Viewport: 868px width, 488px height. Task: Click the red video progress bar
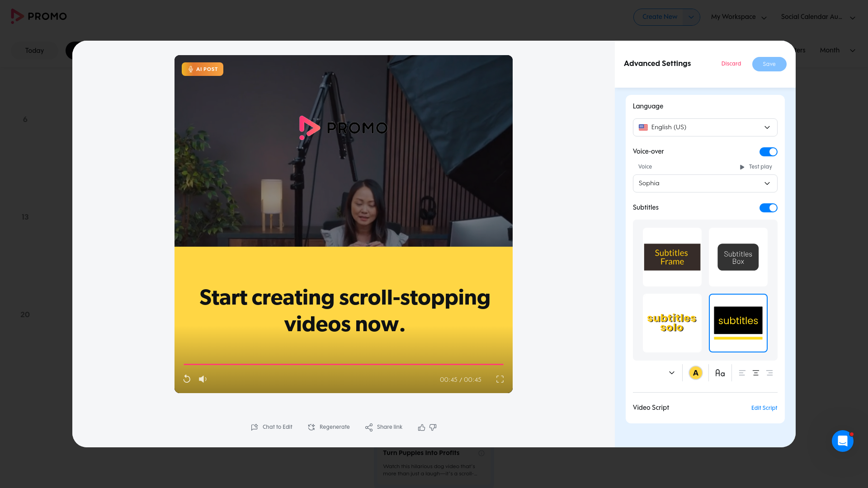click(x=344, y=364)
